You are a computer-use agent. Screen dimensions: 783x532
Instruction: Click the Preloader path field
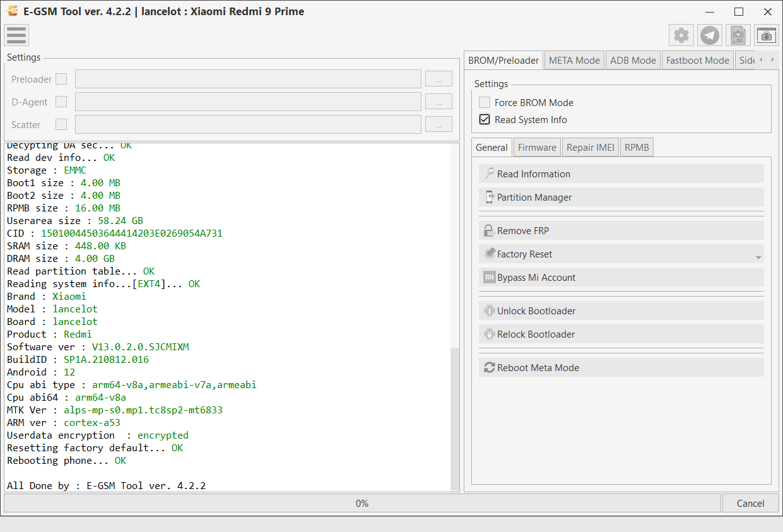248,79
